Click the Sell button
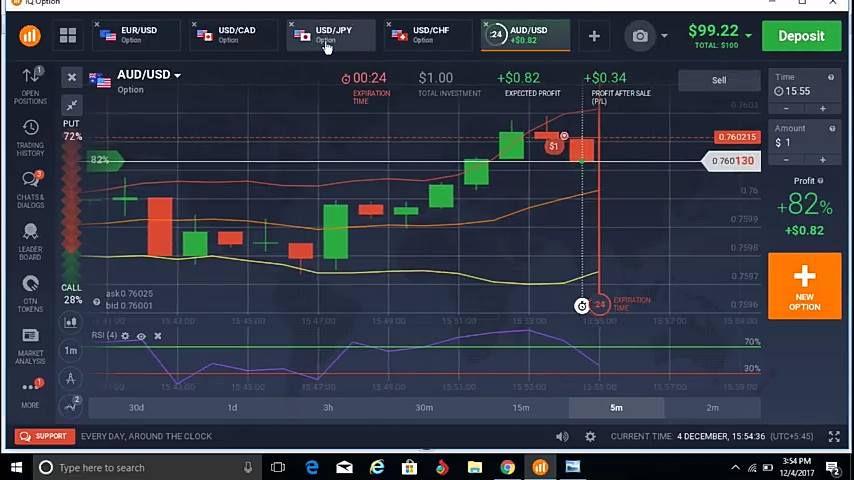Screen dimensions: 854x480 point(719,80)
